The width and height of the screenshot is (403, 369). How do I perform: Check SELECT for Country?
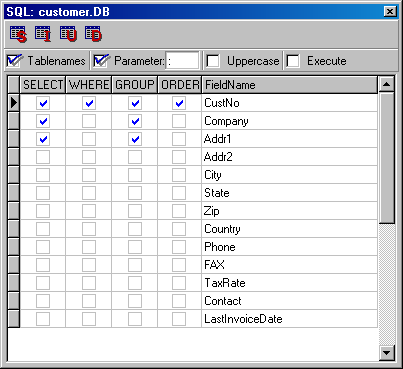click(x=43, y=229)
